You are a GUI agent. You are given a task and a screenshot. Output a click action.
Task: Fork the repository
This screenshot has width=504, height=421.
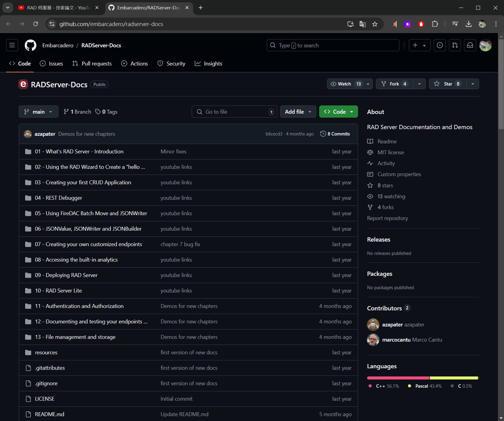click(x=394, y=84)
